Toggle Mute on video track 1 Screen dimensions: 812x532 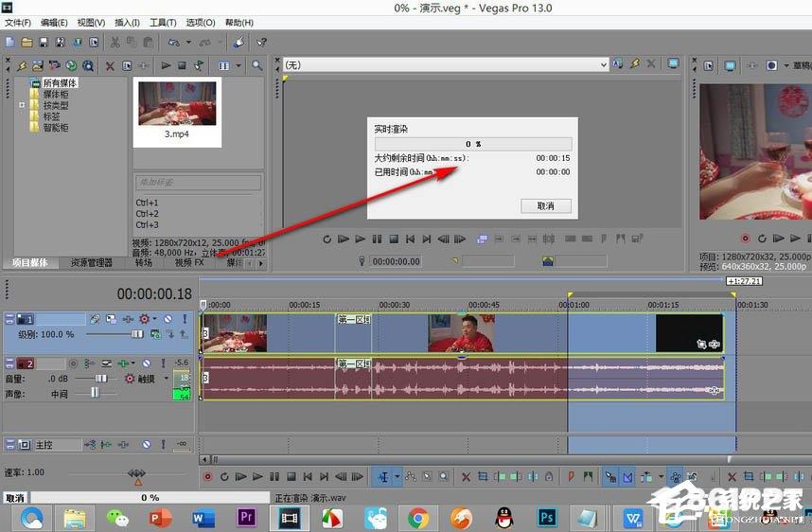168,319
